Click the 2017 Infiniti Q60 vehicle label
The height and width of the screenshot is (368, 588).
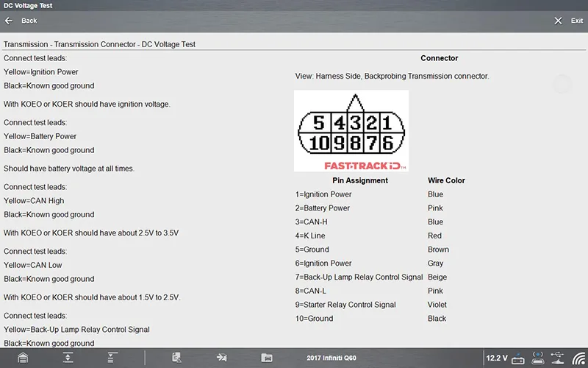tap(331, 358)
